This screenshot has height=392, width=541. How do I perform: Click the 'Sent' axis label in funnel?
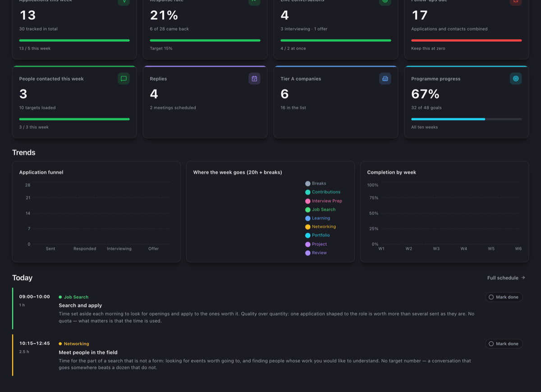(50, 249)
